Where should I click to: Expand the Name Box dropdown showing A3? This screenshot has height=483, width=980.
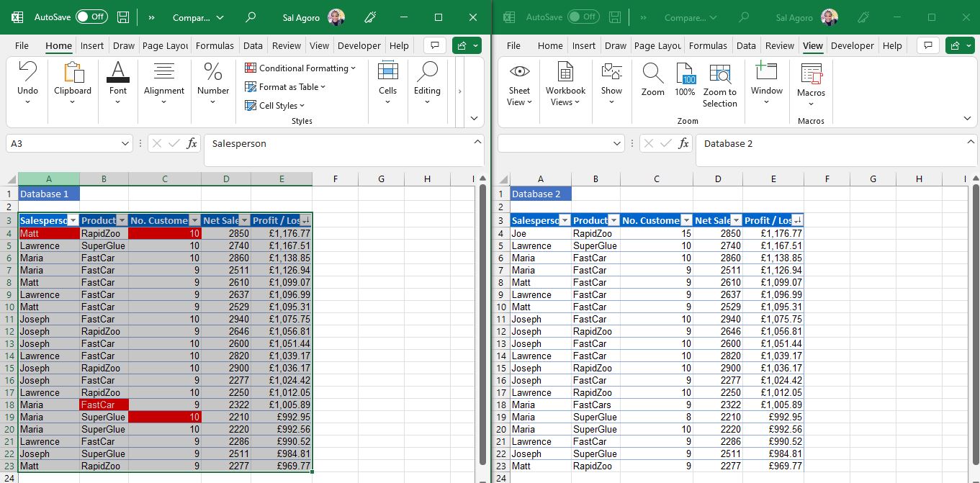125,144
